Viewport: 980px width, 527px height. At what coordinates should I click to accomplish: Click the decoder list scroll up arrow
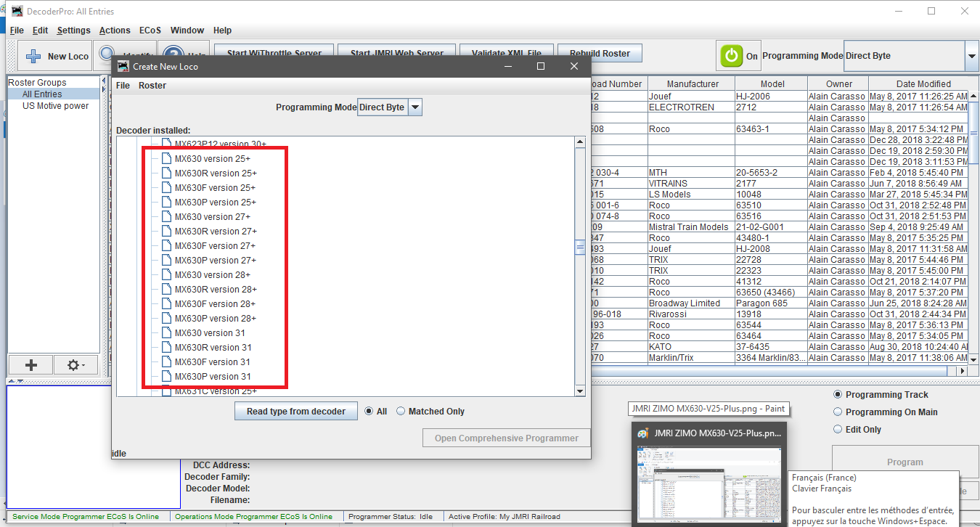click(x=580, y=143)
